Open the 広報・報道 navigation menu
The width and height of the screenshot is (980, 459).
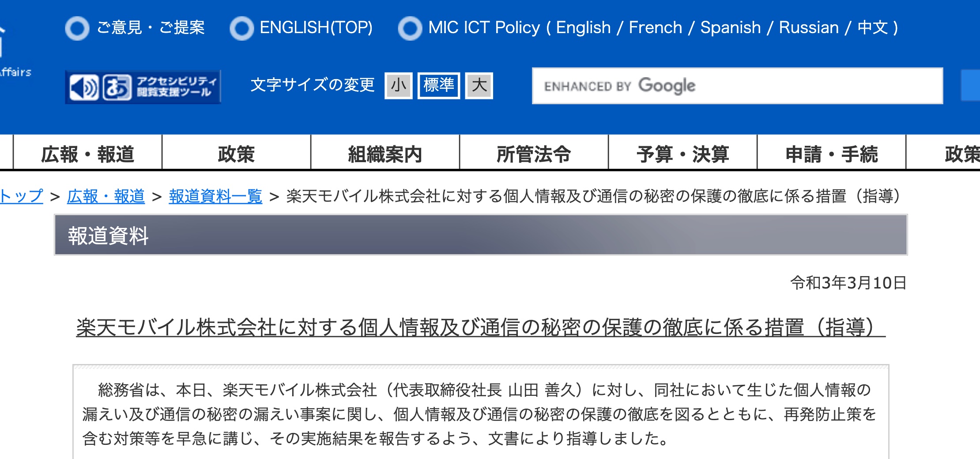tap(87, 153)
